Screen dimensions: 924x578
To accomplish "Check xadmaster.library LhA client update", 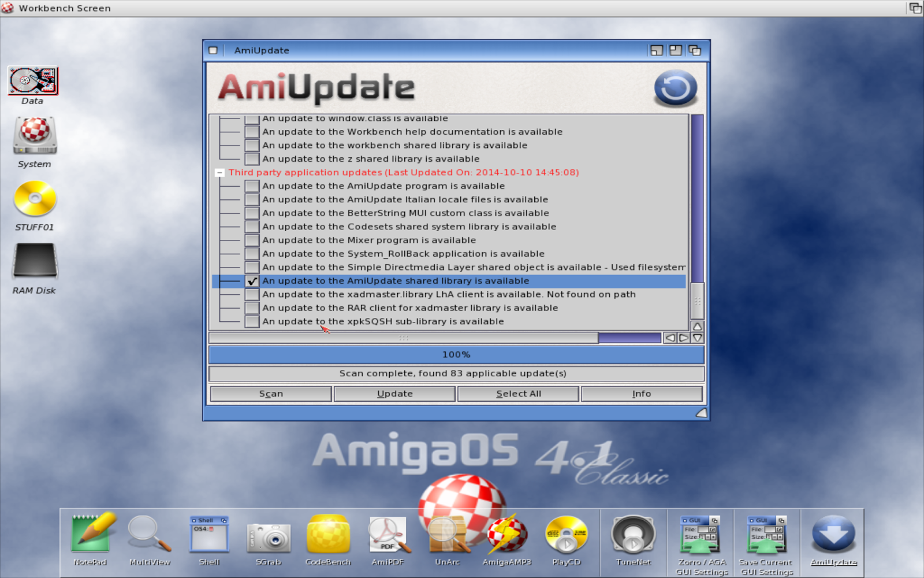I will [x=252, y=294].
